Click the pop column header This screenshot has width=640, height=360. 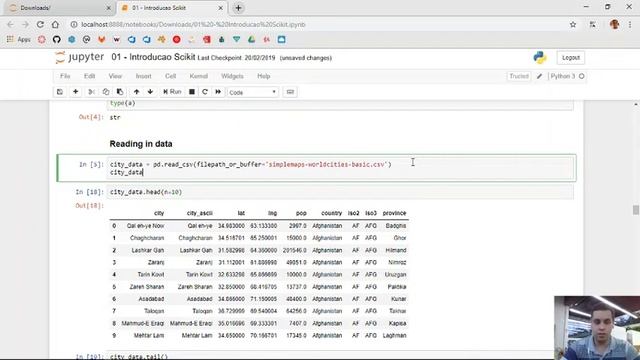[301, 213]
